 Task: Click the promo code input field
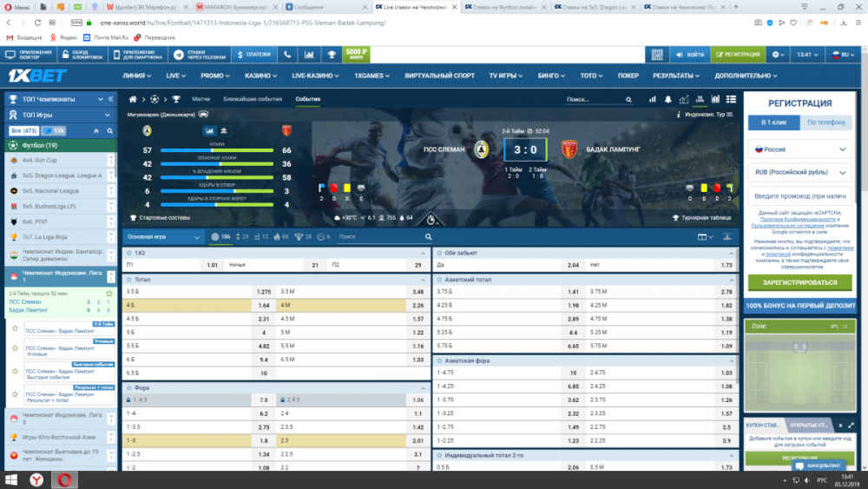pos(799,195)
